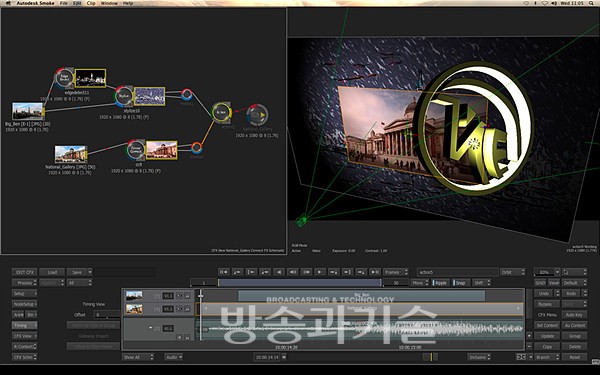Viewport: 600px width, 375px height.
Task: Click the Colour Correct node icon
Action: [x=136, y=150]
